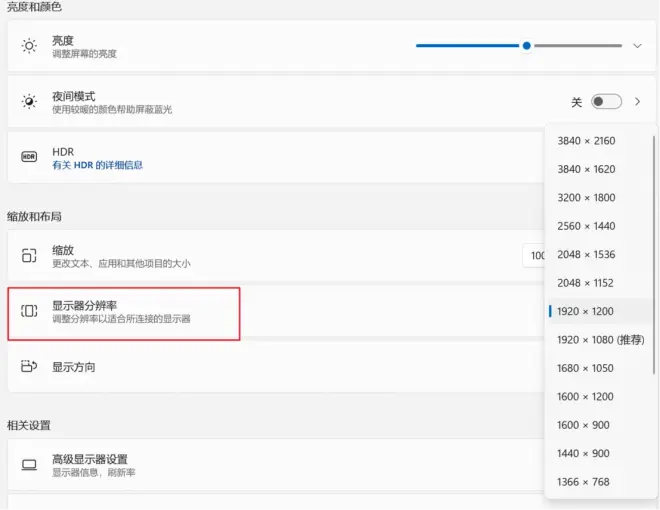Expand the brightness row chevron
This screenshot has width=660, height=510.
tap(637, 46)
